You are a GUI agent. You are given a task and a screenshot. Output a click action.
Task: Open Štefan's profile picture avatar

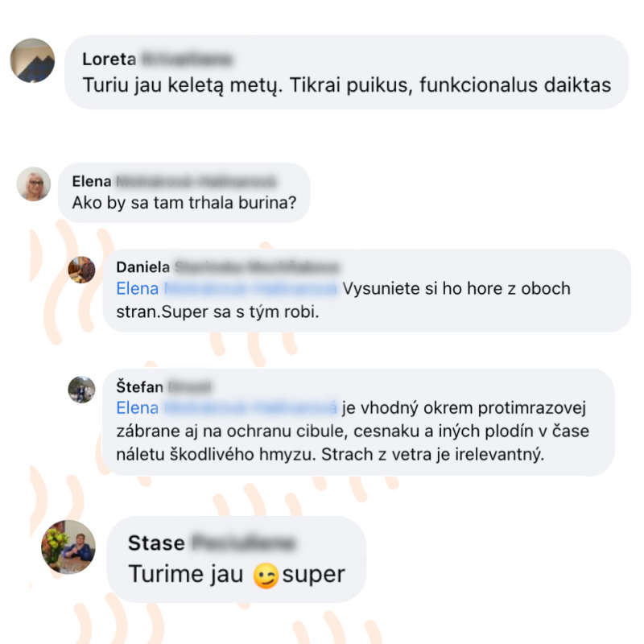coord(81,390)
